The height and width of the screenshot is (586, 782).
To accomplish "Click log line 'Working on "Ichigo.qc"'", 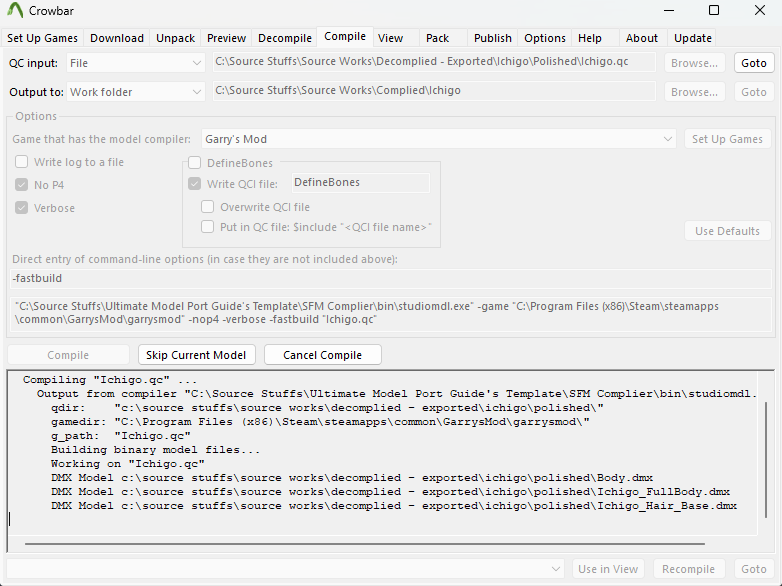I will (127, 464).
